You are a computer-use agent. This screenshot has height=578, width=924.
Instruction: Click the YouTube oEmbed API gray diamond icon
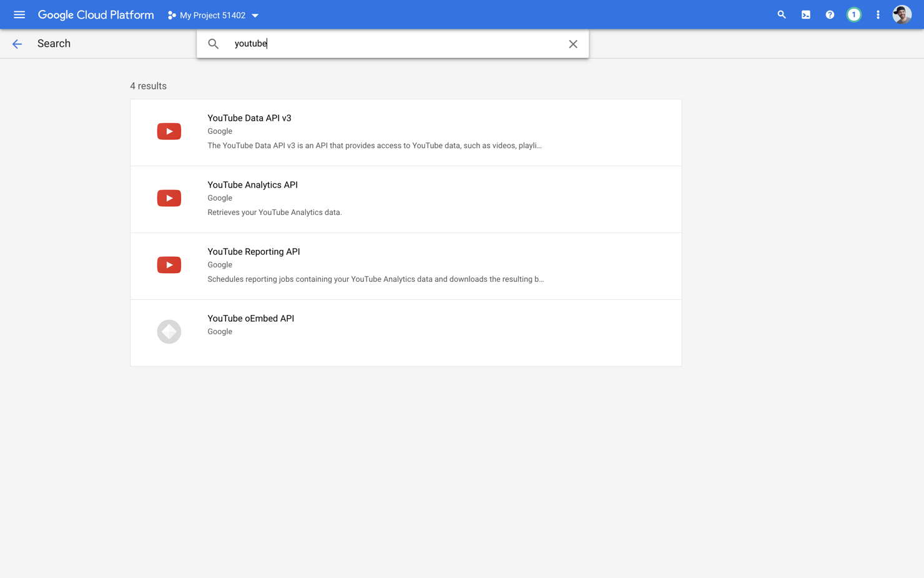click(169, 331)
